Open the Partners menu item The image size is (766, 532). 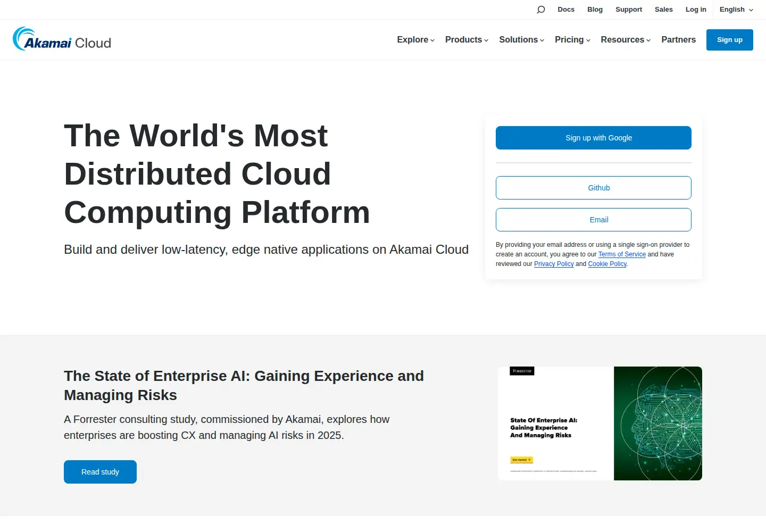pyautogui.click(x=678, y=40)
